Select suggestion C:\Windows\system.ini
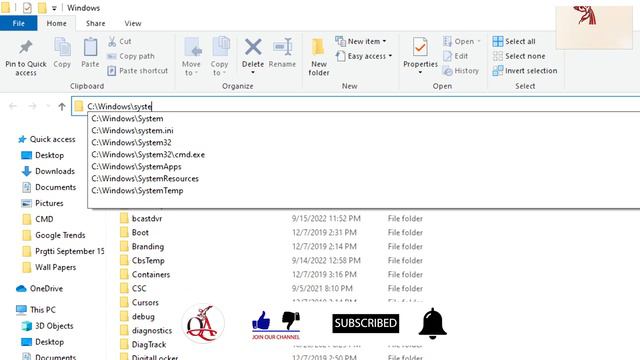The width and height of the screenshot is (640, 360). point(132,131)
